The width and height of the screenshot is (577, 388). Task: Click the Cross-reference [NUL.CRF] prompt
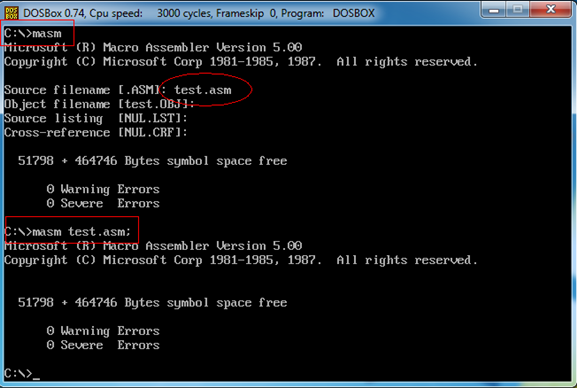tap(96, 133)
